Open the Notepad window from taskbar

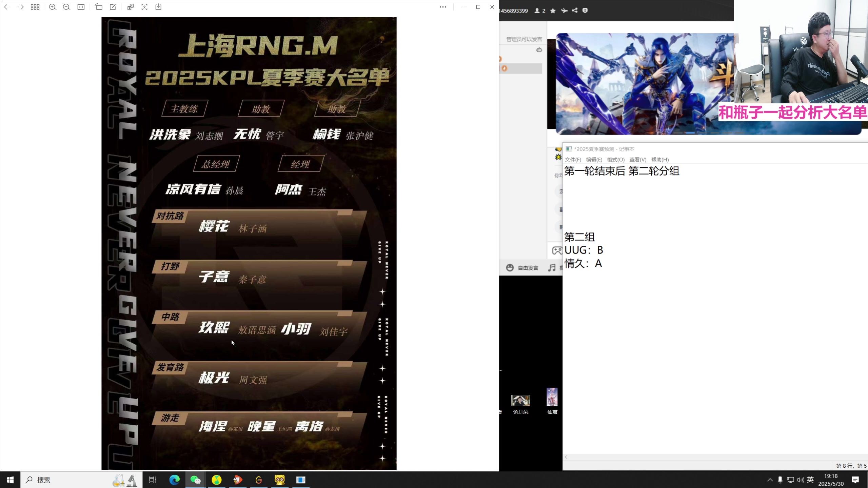pyautogui.click(x=301, y=480)
